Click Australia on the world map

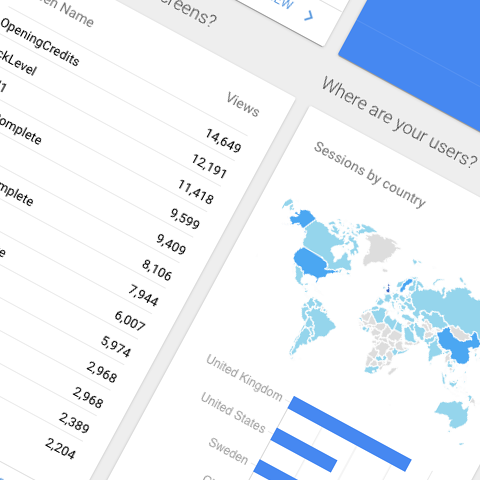pyautogui.click(x=453, y=413)
